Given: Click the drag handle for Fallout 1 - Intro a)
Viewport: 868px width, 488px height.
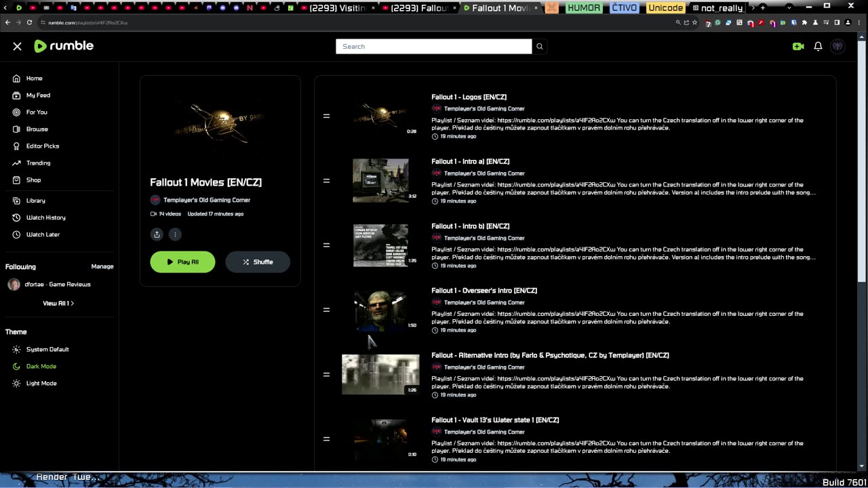Looking at the screenshot, I should click(326, 181).
